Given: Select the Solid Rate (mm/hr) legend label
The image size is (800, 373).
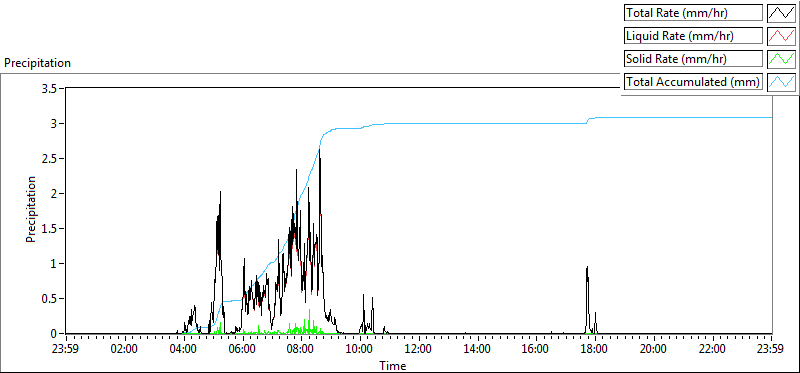Looking at the screenshot, I should point(694,59).
